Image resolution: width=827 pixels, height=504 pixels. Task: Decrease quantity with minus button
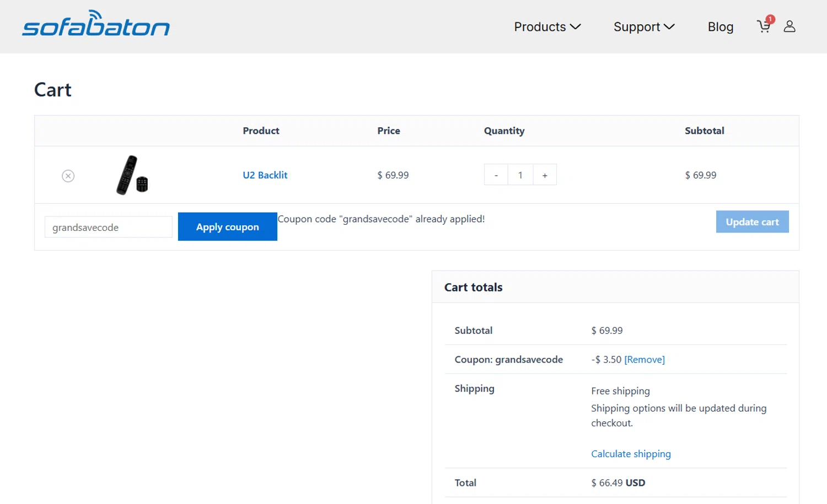coord(496,175)
